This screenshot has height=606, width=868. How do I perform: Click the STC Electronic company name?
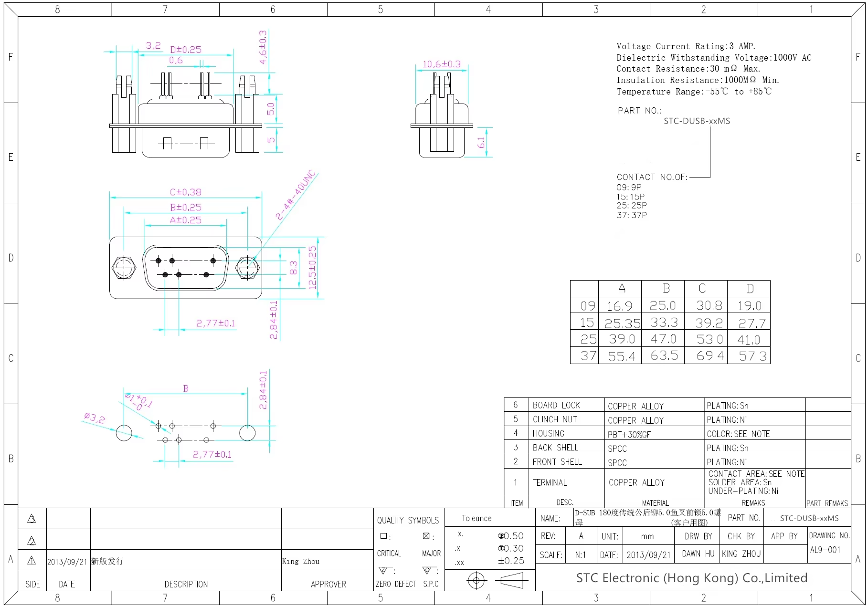[x=691, y=578]
